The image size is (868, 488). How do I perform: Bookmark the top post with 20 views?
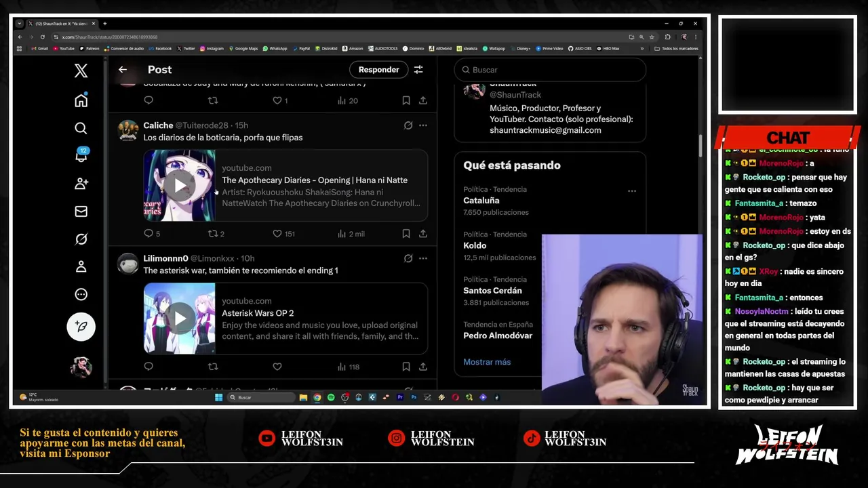click(406, 100)
